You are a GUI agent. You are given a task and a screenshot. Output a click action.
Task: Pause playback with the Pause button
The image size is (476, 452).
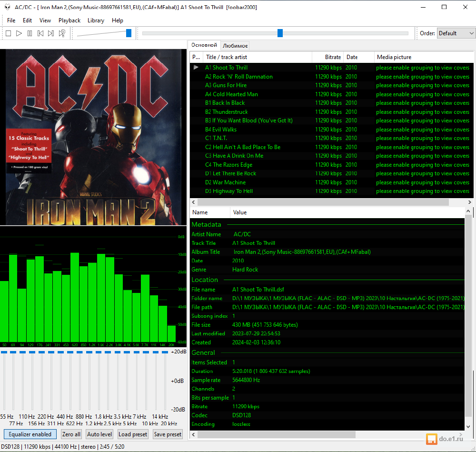(30, 33)
